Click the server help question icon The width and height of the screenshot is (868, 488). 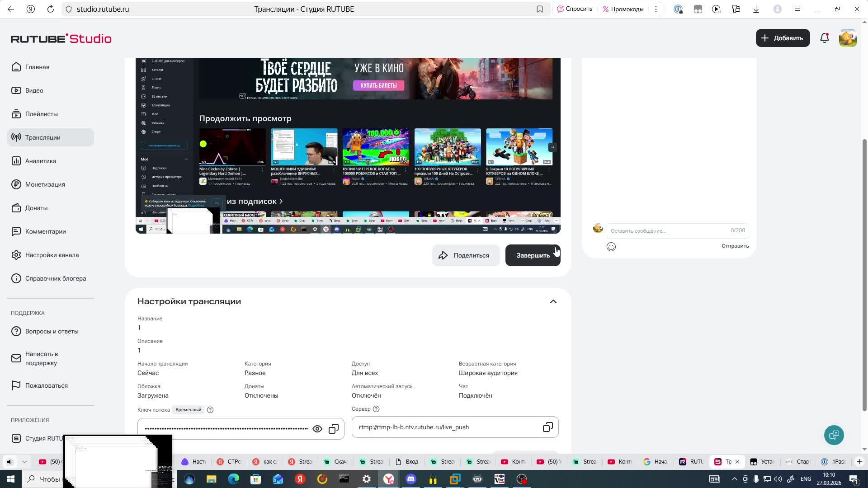tap(376, 409)
